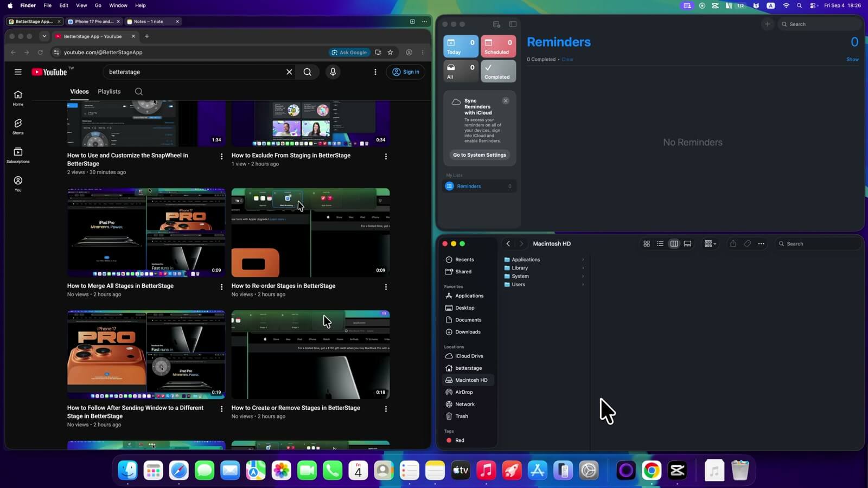Select AirDrop in Finder sidebar

pyautogui.click(x=464, y=392)
